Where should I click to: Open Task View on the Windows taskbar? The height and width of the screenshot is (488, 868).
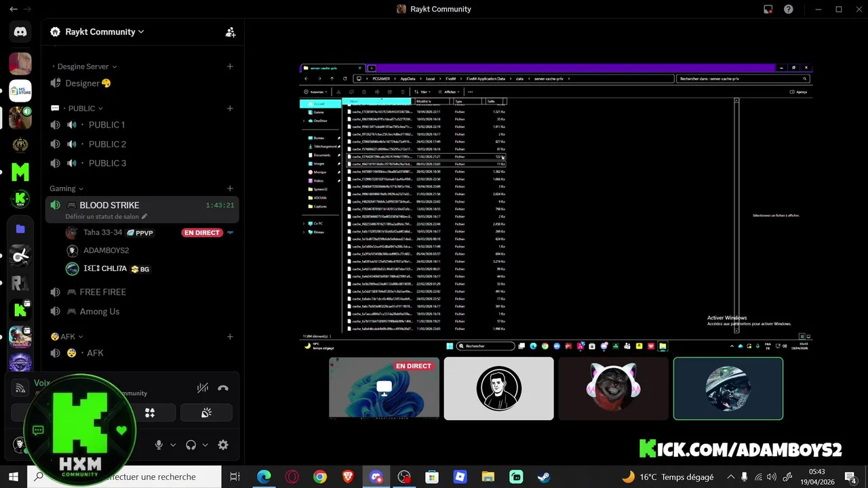tap(235, 476)
